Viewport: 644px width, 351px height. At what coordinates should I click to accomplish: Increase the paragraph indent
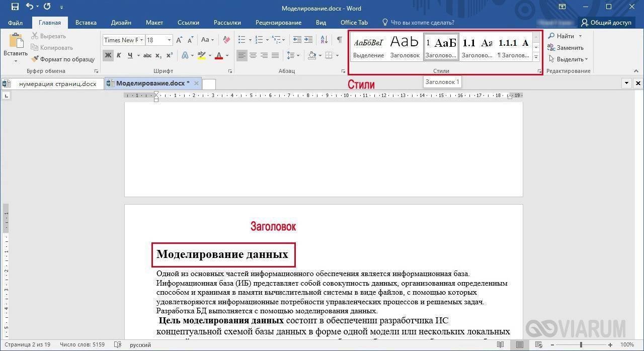308,40
